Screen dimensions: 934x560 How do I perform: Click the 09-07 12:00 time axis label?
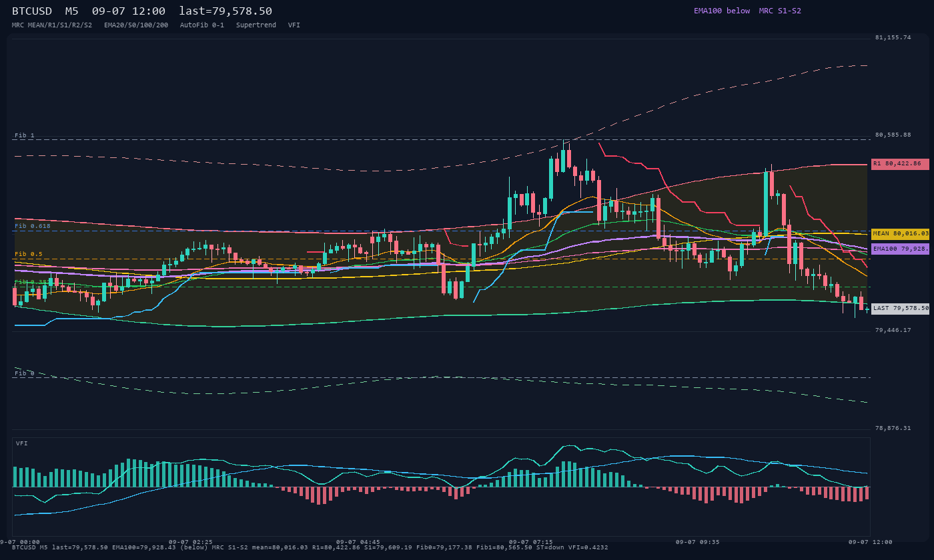871,542
